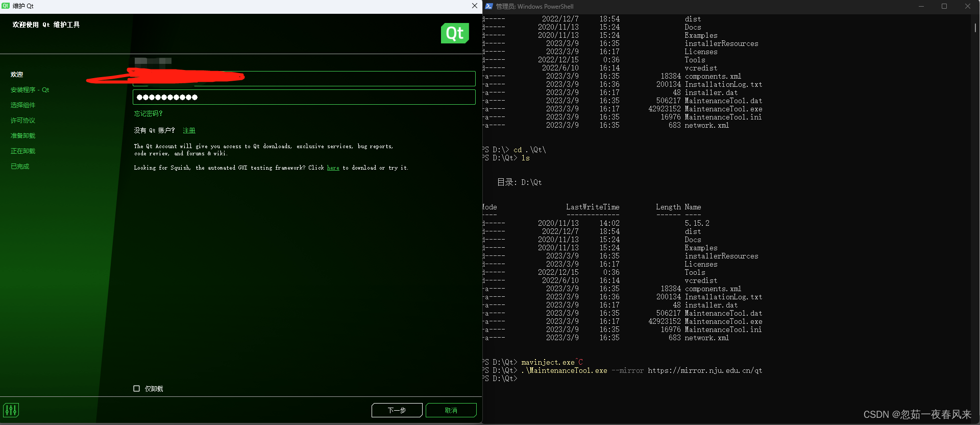Open the 注册 account link
980x425 pixels.
pyautogui.click(x=189, y=131)
